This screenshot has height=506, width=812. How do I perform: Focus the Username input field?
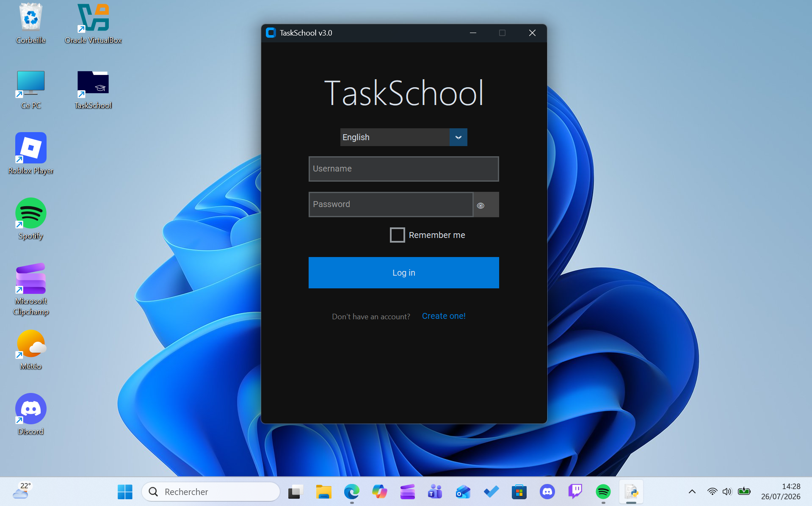click(x=403, y=169)
